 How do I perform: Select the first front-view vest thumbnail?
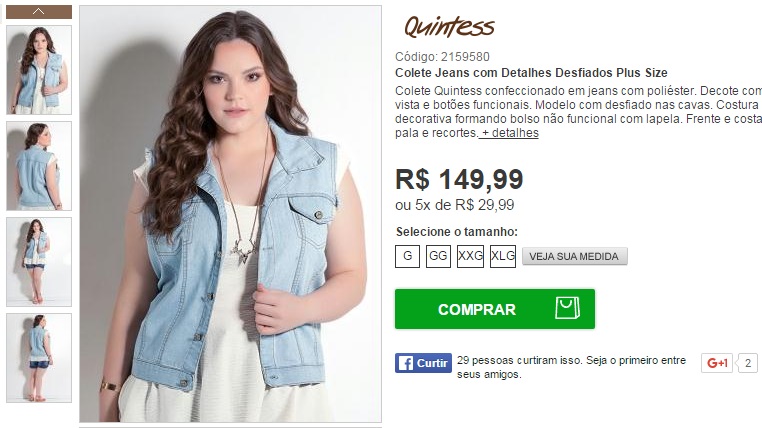pos(39,70)
